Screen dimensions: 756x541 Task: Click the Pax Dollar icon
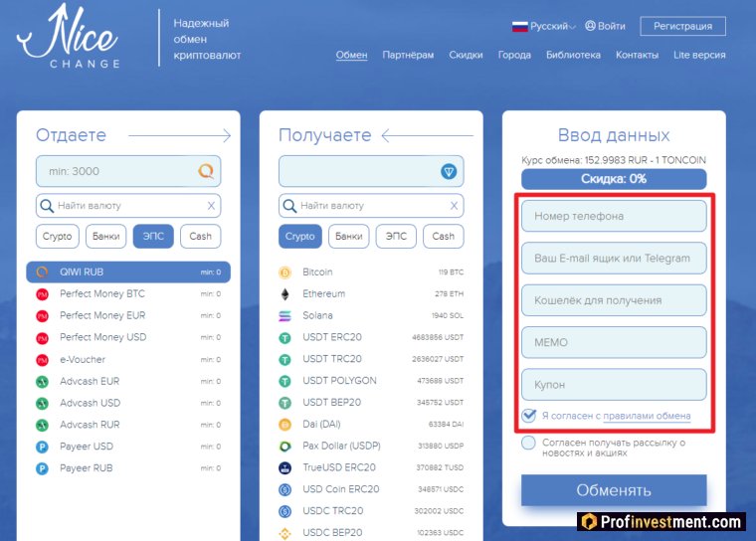(x=284, y=447)
